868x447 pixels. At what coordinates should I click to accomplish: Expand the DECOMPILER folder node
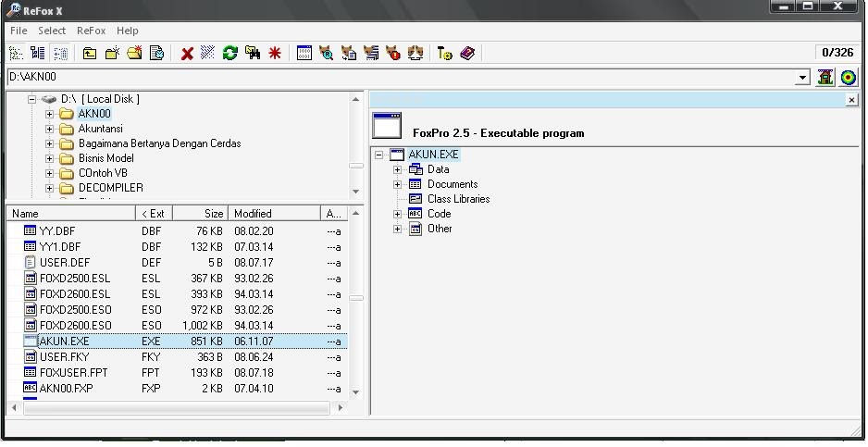(49, 188)
